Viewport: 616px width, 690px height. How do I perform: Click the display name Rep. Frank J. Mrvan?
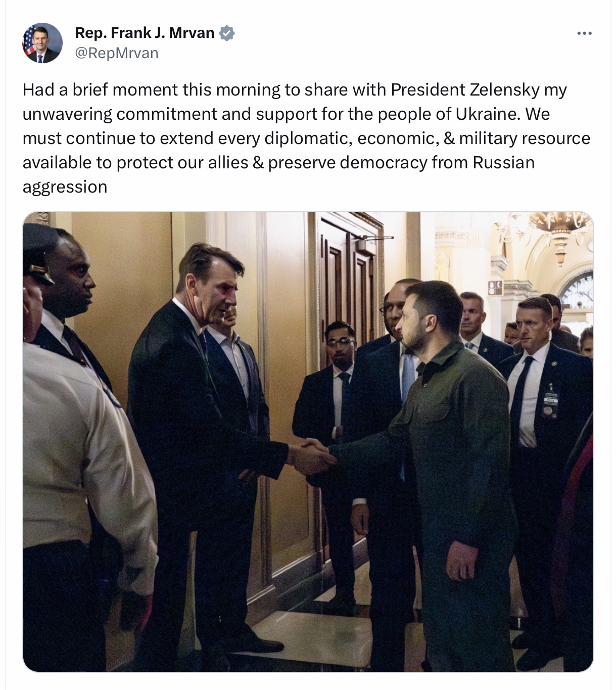(145, 33)
